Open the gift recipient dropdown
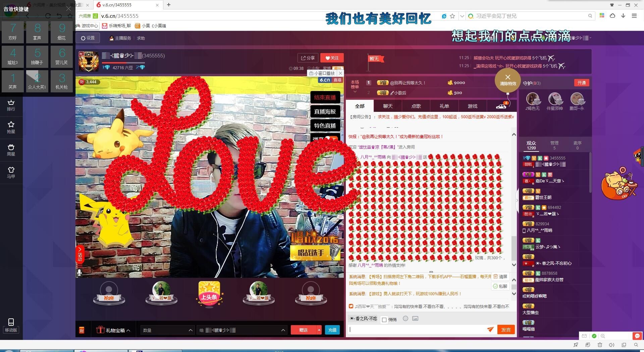The width and height of the screenshot is (644, 352). click(x=242, y=330)
